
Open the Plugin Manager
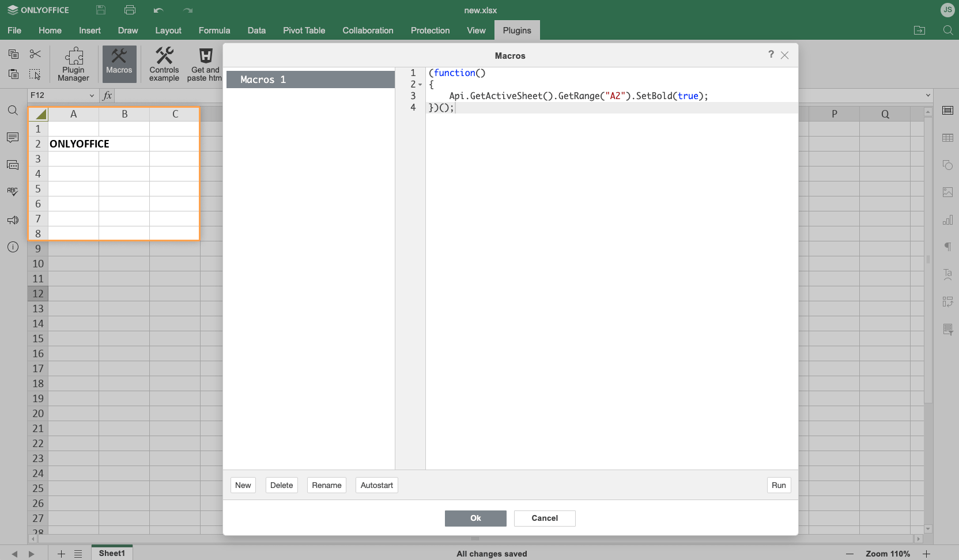[x=74, y=64]
